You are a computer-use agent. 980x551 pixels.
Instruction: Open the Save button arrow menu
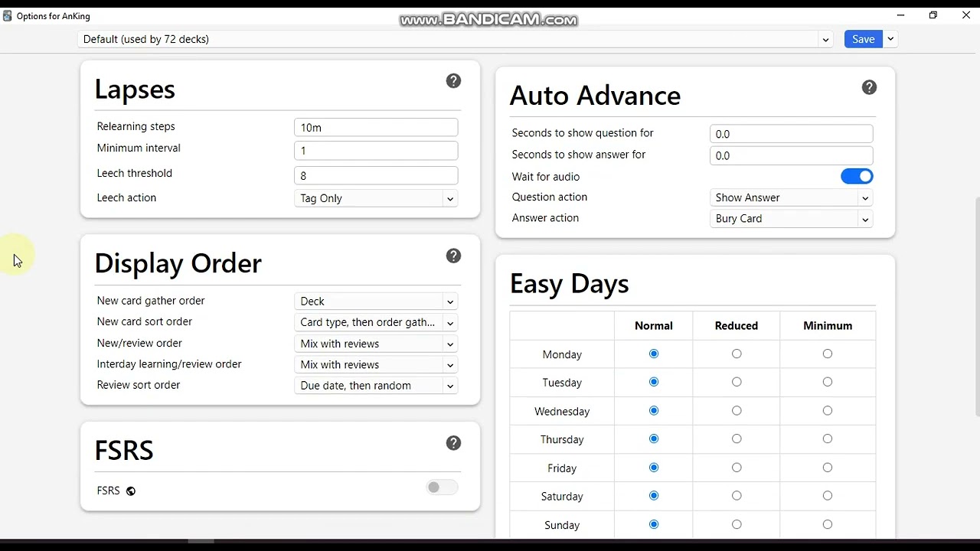(890, 39)
